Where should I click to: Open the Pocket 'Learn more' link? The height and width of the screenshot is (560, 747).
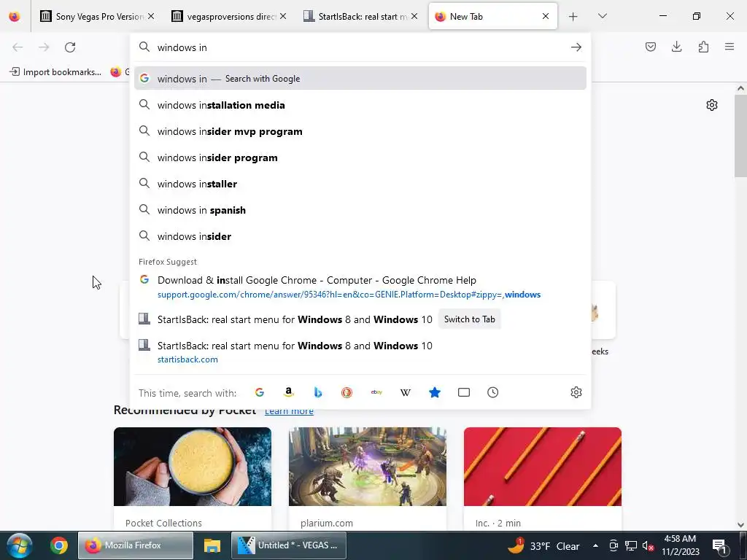(x=289, y=411)
